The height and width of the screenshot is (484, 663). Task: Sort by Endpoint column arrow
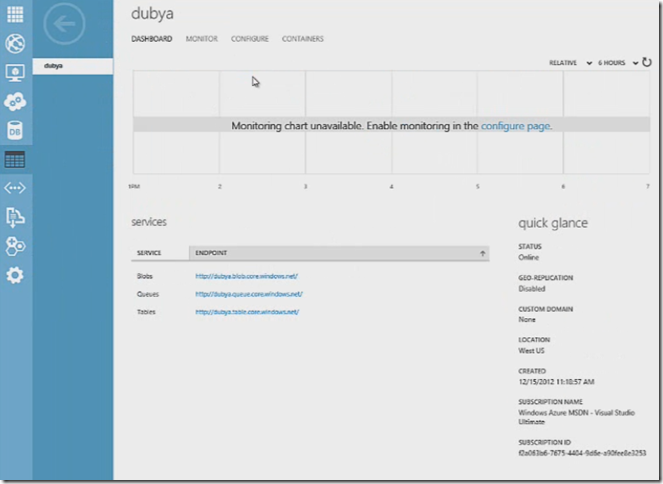pos(482,253)
